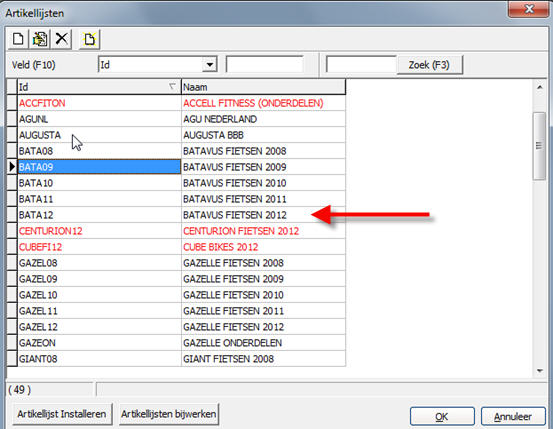Click the Id column sort arrow
Screen dimensions: 553x429
click(172, 86)
